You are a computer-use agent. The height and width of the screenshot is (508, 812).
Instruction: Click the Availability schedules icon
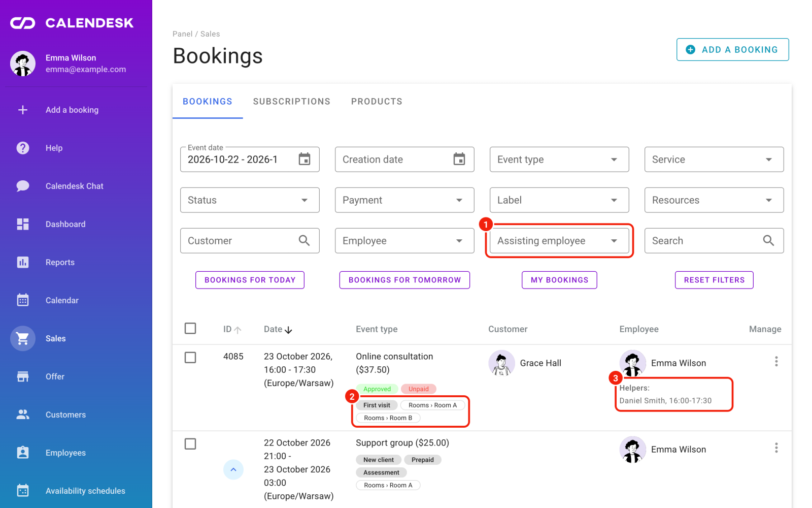pos(23,491)
